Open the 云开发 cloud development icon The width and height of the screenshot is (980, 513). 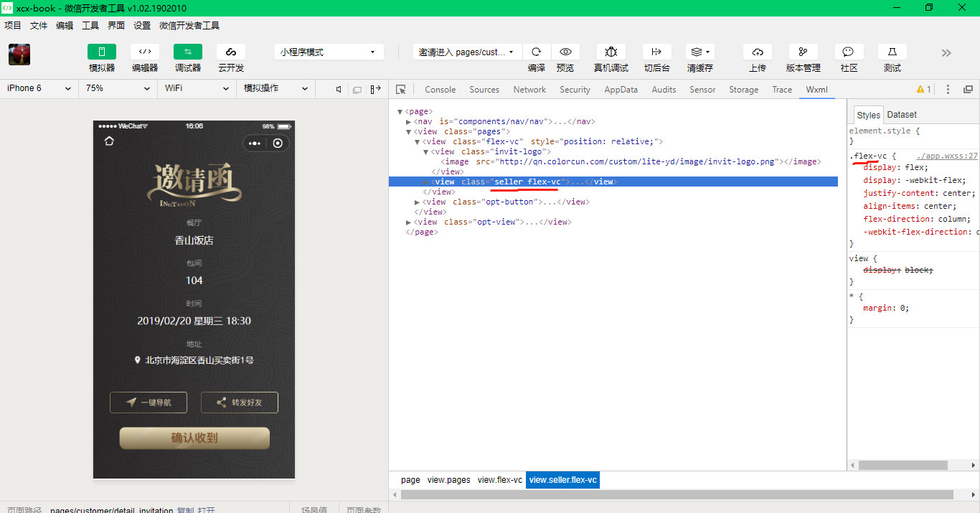coord(231,52)
